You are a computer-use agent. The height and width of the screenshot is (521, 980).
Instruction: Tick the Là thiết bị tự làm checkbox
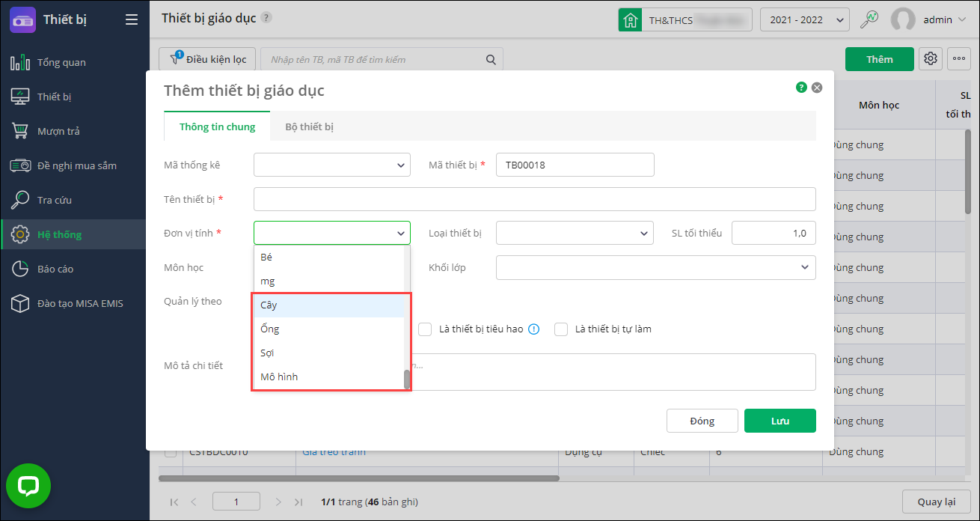561,329
